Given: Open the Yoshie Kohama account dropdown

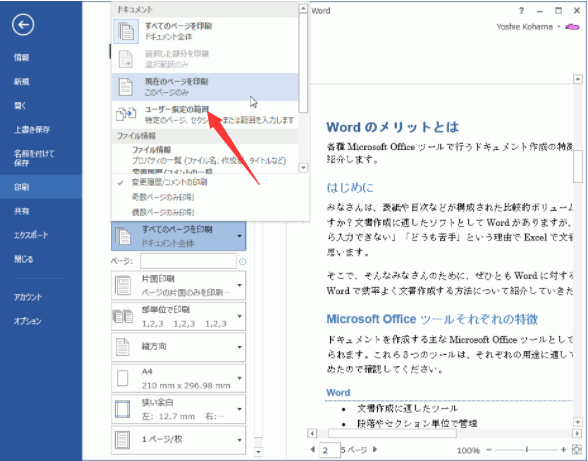Looking at the screenshot, I should pos(559,27).
